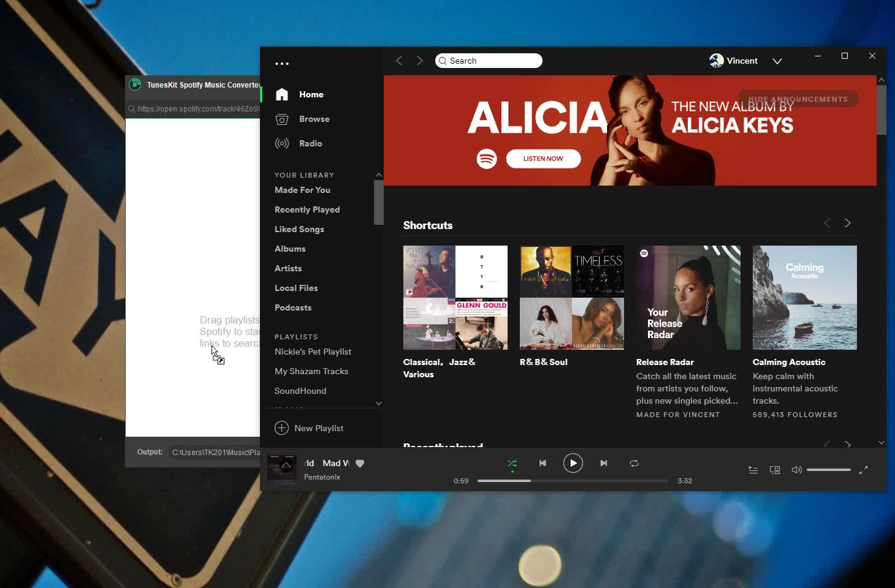Open SoundHound playlist
This screenshot has height=588, width=895.
(x=300, y=391)
